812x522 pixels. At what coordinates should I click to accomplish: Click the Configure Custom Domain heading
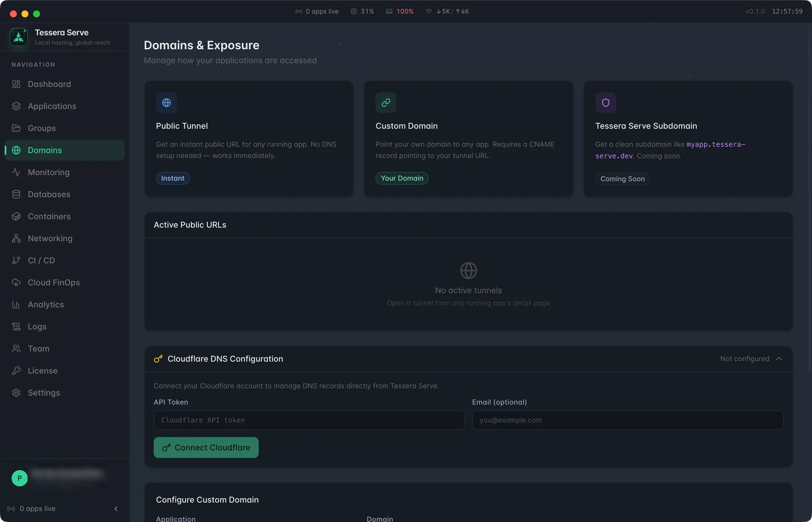click(207, 500)
